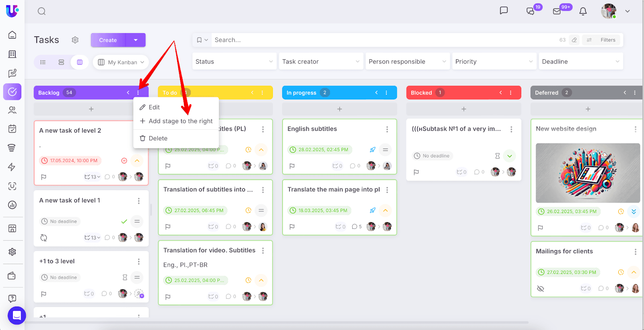Open the notification bell
Viewport: 644px width, 330px height.
583,11
